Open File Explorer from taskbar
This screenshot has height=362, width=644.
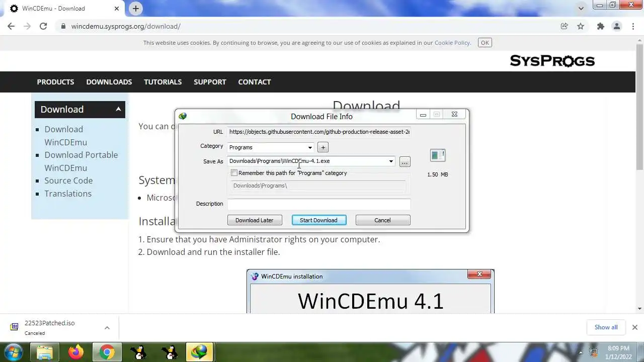[x=45, y=352]
